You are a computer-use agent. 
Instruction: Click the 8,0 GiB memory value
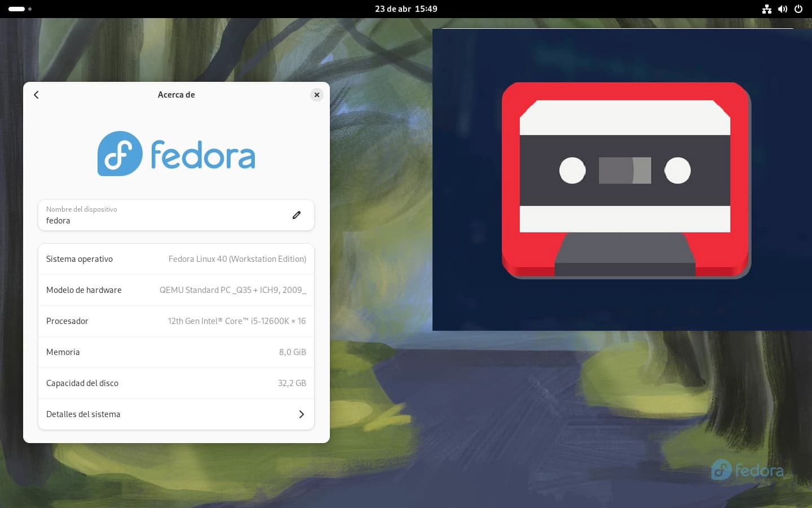pos(293,352)
